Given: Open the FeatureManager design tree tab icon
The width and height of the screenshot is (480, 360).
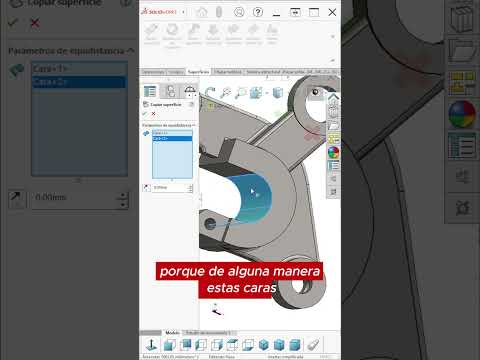Looking at the screenshot, I should point(150,91).
